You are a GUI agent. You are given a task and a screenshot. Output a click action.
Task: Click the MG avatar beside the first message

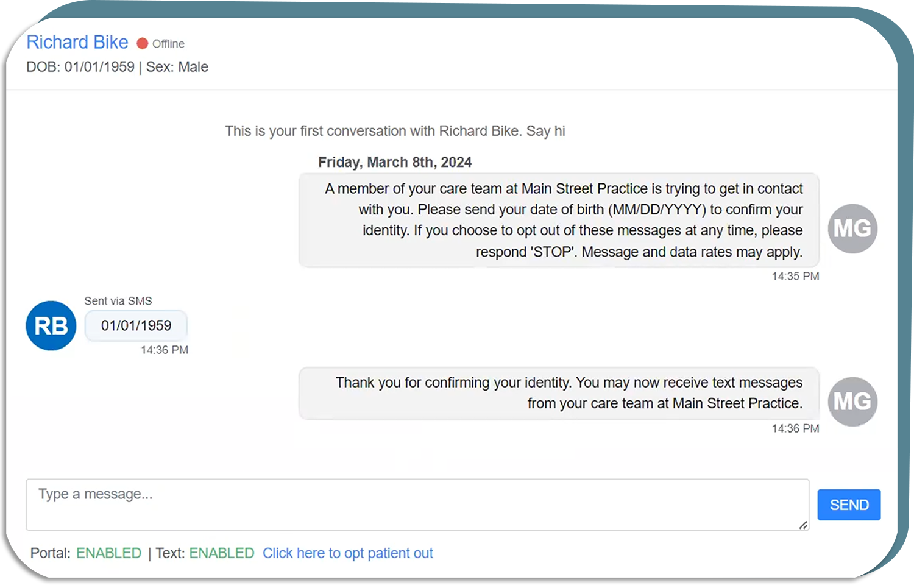(852, 229)
